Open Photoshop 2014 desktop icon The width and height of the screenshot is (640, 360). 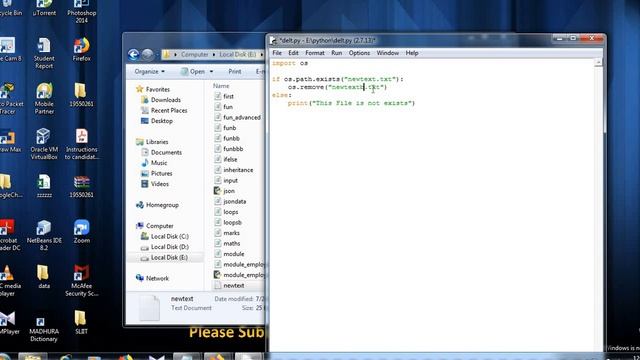82,11
